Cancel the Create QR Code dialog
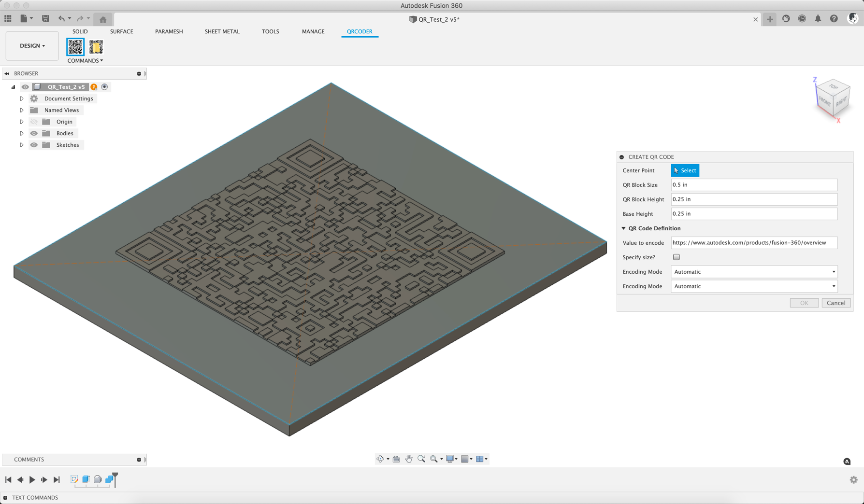Viewport: 864px width, 504px height. [836, 303]
